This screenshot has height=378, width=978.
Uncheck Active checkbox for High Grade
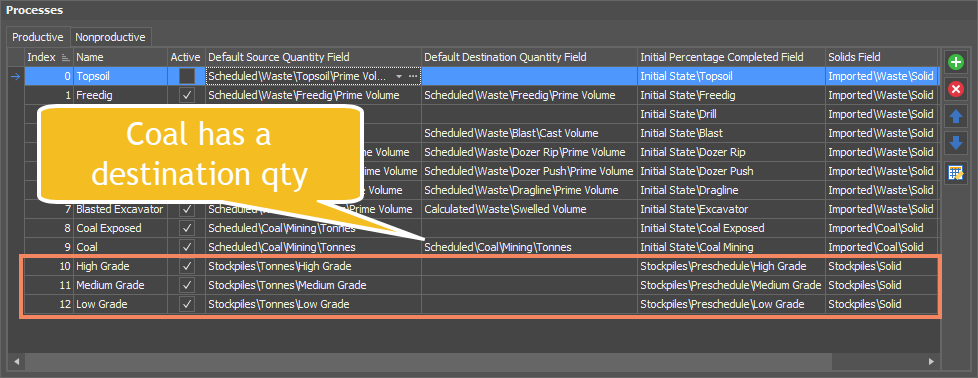click(x=186, y=266)
